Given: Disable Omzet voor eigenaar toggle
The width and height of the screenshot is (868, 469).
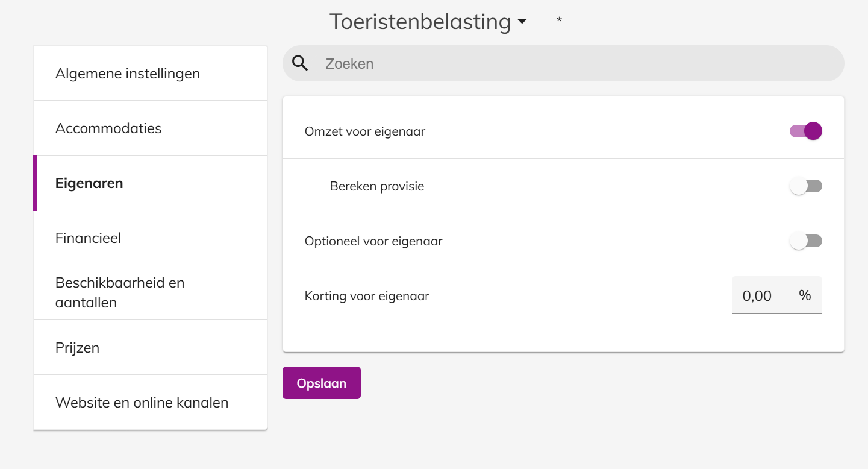Looking at the screenshot, I should pyautogui.click(x=805, y=131).
